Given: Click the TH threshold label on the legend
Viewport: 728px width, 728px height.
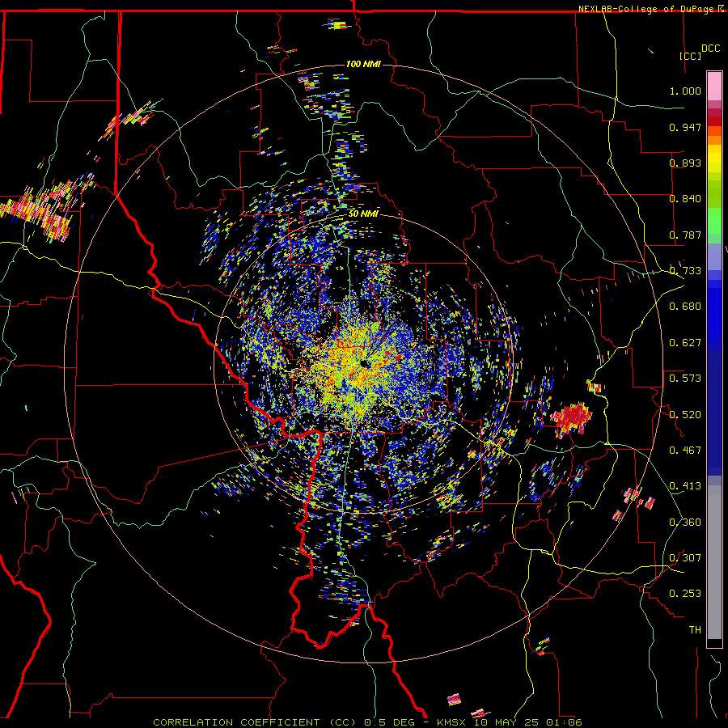Looking at the screenshot, I should pyautogui.click(x=695, y=630).
